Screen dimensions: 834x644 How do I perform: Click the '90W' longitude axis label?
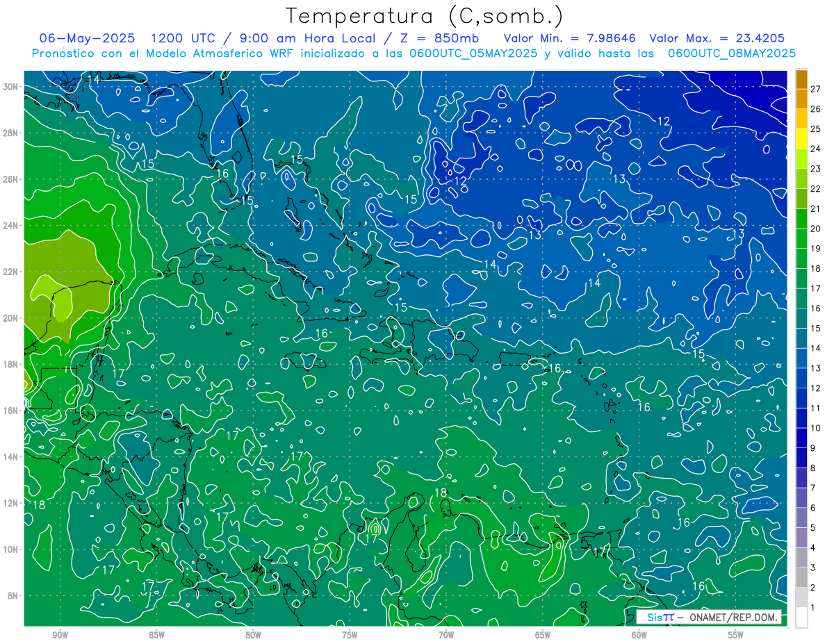pyautogui.click(x=60, y=636)
